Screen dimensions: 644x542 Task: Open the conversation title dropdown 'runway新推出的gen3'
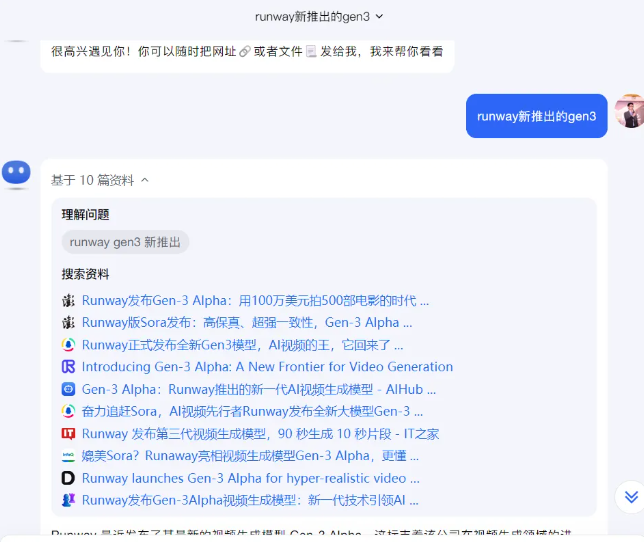pyautogui.click(x=319, y=17)
